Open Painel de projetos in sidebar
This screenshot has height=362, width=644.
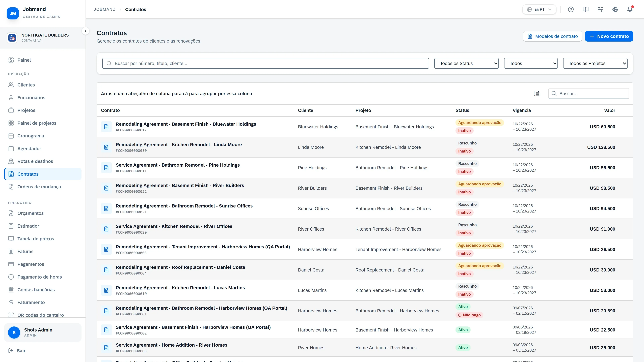(x=43, y=123)
